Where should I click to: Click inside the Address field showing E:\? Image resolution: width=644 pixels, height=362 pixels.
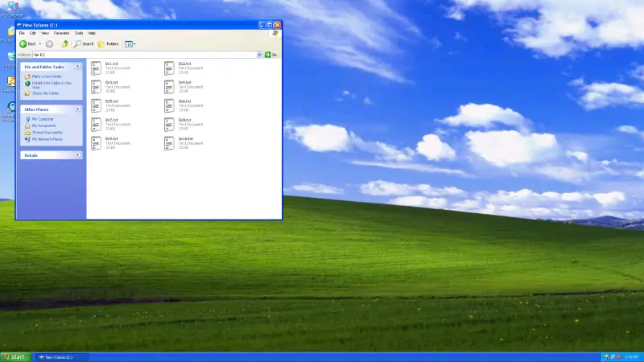click(x=145, y=55)
